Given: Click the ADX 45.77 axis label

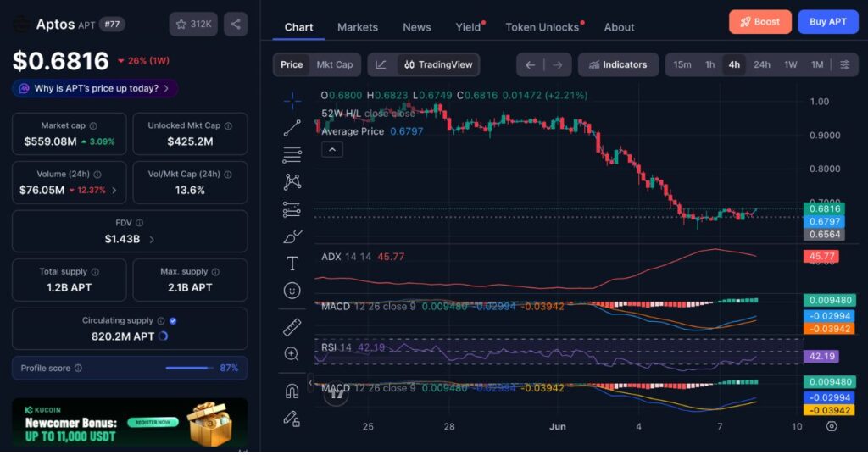Looking at the screenshot, I should (821, 256).
